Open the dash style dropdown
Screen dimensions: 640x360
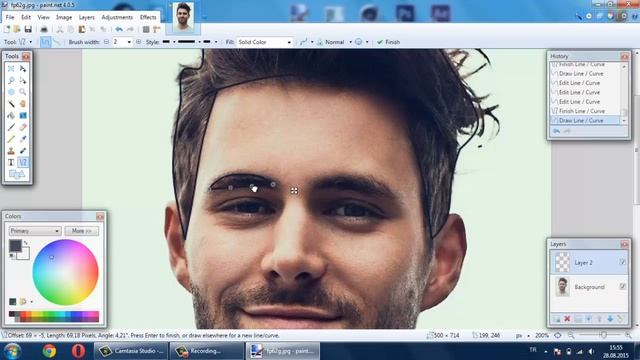(189, 42)
